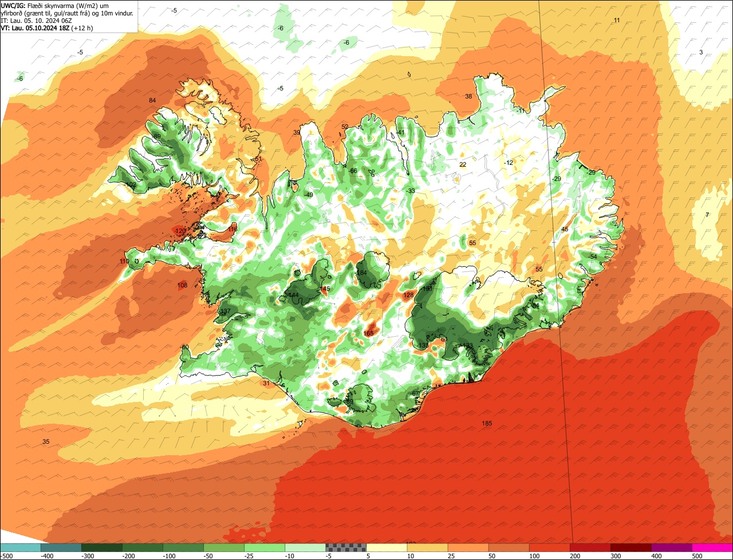
Task: Click the -49 value label on the map
Action: pos(309,195)
